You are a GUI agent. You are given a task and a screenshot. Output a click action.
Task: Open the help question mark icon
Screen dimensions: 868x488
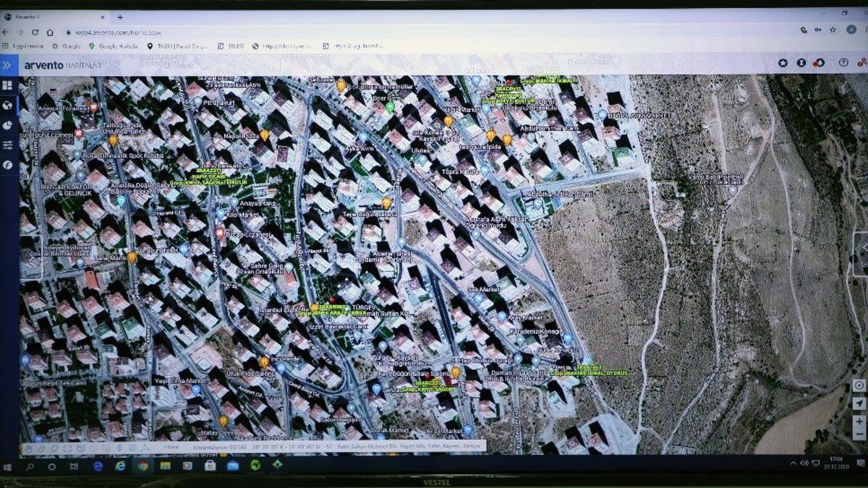coord(843,64)
